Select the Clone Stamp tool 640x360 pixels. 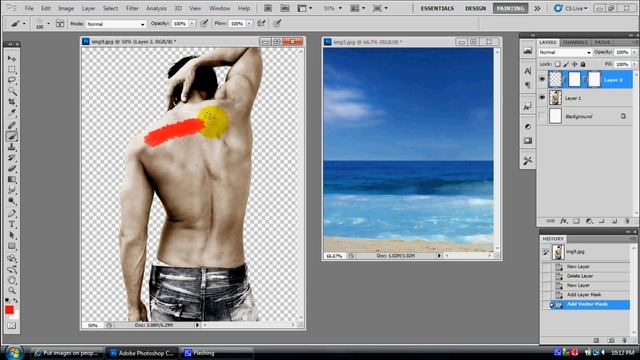(12, 147)
